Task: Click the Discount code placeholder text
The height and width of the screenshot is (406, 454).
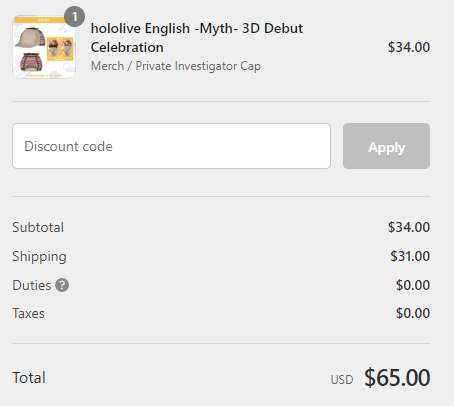Action: (68, 146)
